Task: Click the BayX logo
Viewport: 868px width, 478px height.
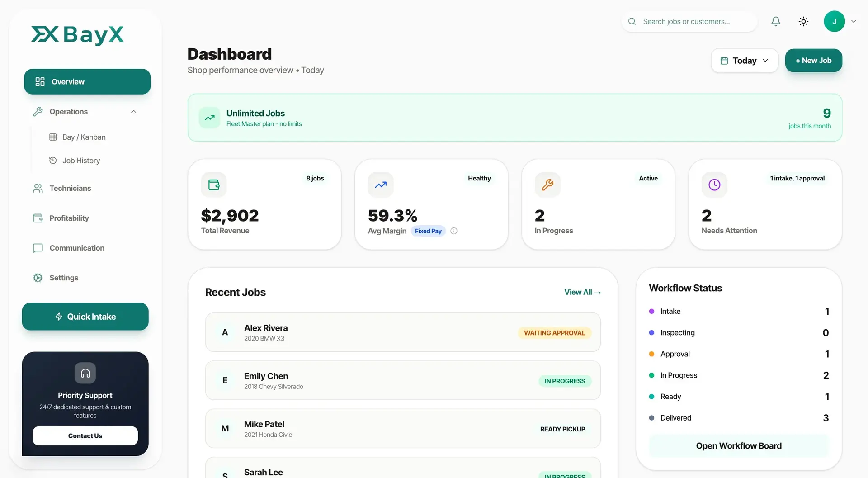Action: 77,35
